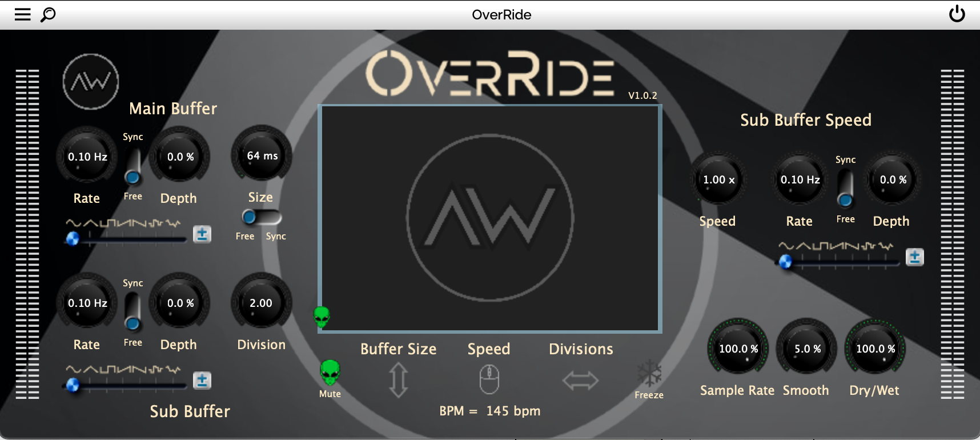Click the 145 bpm value
980x440 pixels.
(x=513, y=411)
